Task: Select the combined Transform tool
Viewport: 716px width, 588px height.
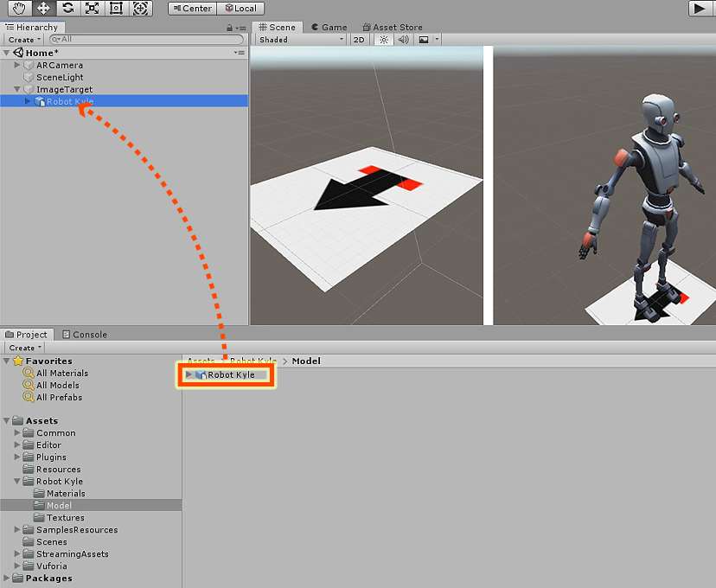Action: point(141,9)
